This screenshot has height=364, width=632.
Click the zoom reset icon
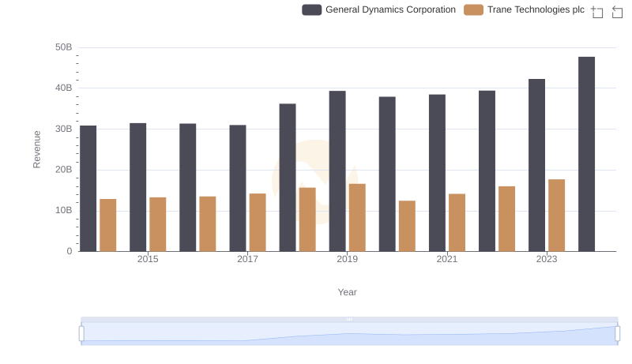pyautogui.click(x=617, y=12)
